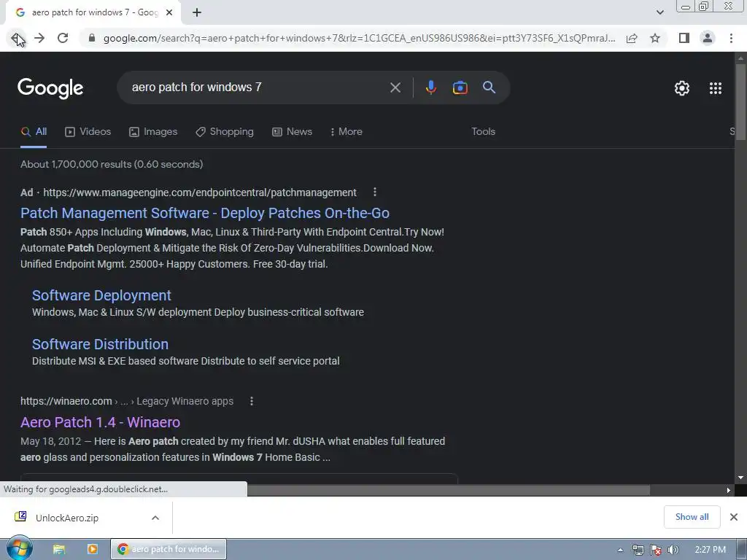Screen dimensions: 747x560
Task: Click the 2:27 PM system clock
Action: [710, 550]
